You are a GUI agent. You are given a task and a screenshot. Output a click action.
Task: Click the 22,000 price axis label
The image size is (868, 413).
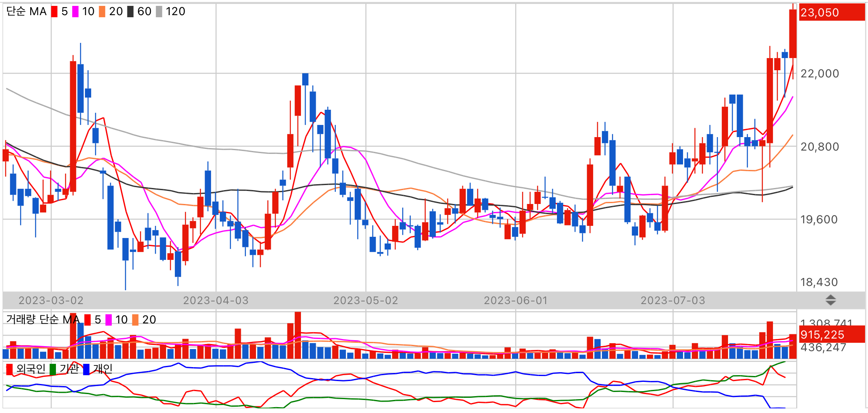(820, 74)
